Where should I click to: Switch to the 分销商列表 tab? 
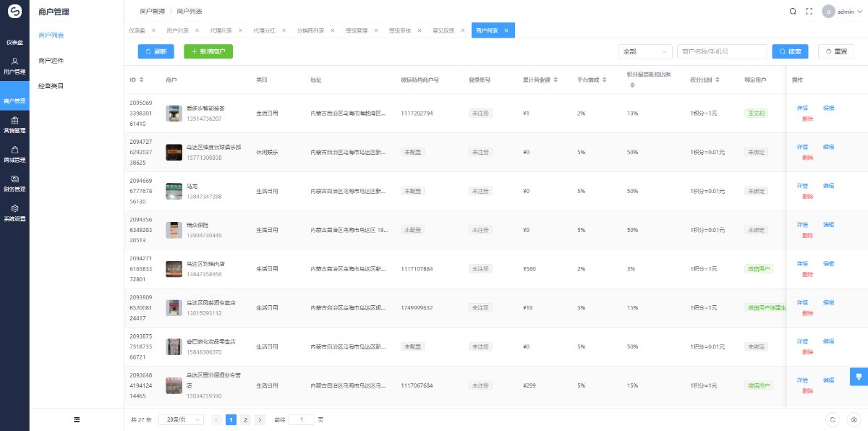point(310,30)
